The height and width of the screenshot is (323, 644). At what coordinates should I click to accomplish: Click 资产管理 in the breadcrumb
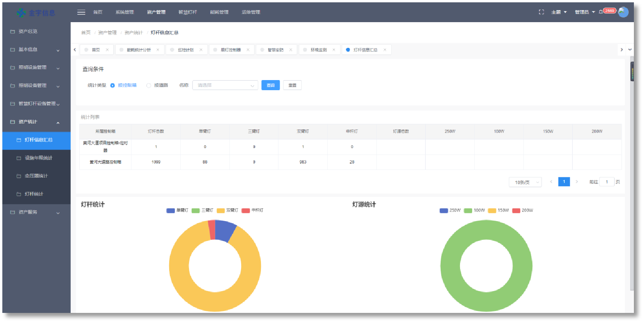click(x=107, y=33)
